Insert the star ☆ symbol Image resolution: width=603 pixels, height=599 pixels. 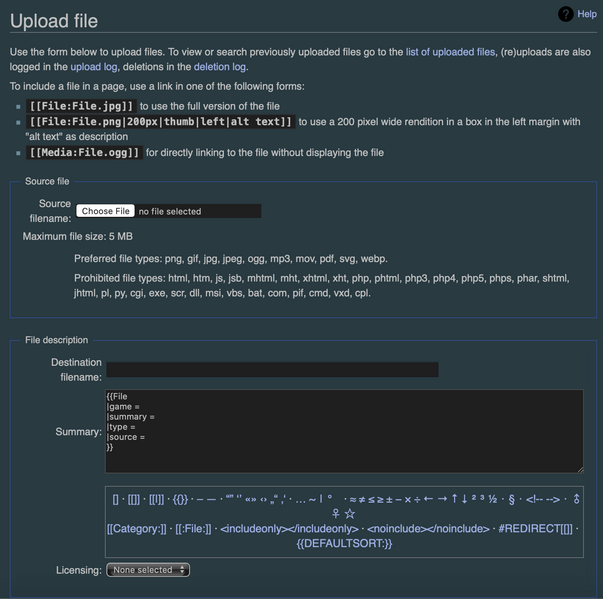coord(350,513)
